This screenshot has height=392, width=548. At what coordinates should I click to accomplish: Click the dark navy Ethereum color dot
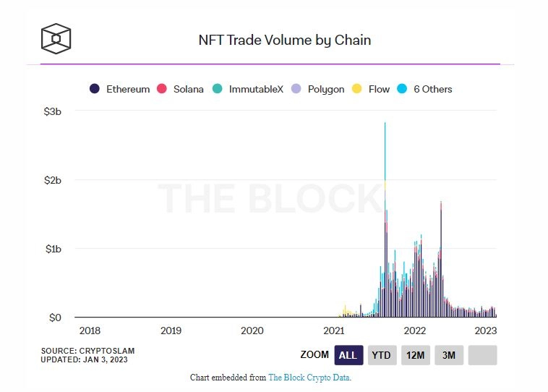click(95, 88)
